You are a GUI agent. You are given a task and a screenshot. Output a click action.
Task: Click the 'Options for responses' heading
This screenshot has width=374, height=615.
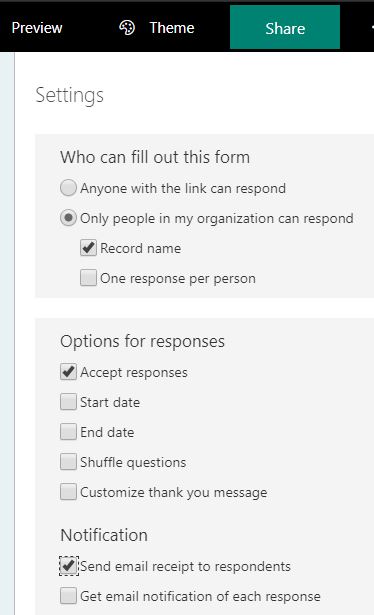pyautogui.click(x=142, y=342)
